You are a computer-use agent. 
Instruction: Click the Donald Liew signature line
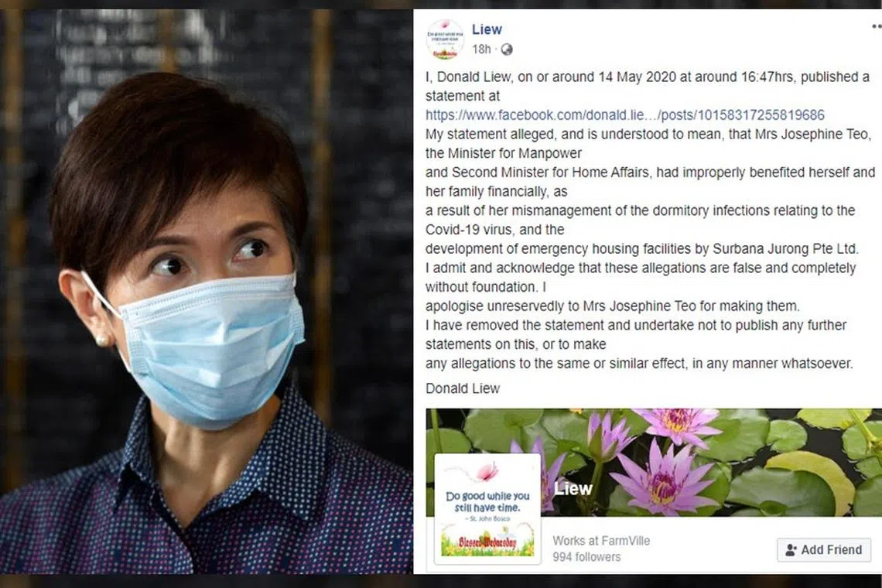tap(463, 388)
